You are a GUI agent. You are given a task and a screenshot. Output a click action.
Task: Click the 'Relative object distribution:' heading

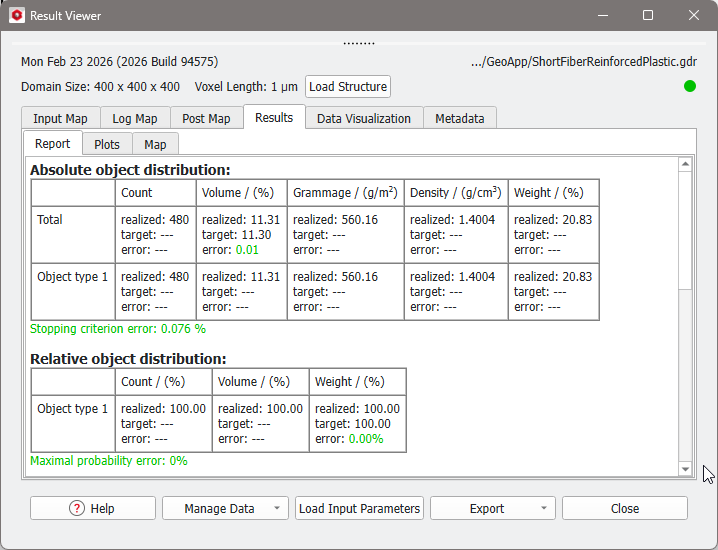(128, 359)
